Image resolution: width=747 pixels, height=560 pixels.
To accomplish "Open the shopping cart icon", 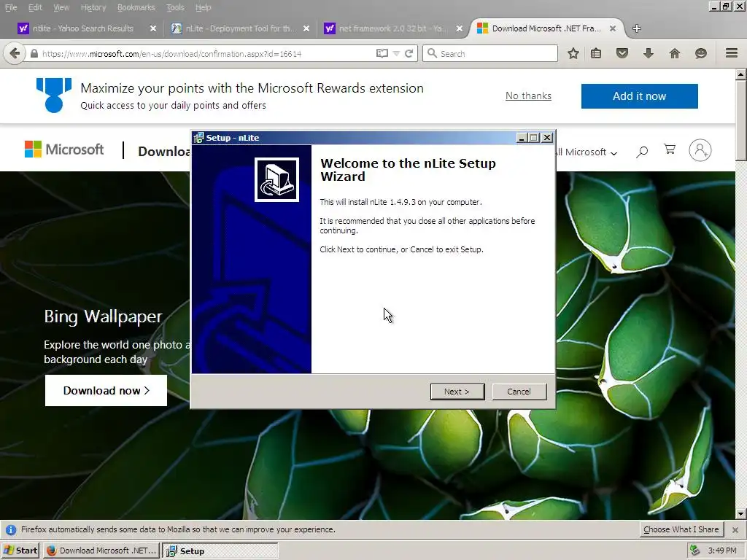I will pos(670,149).
